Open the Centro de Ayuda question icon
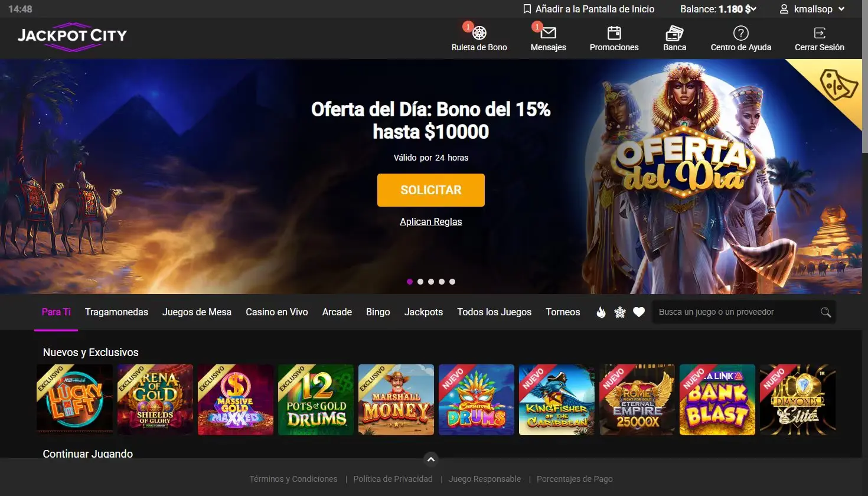 [x=740, y=33]
